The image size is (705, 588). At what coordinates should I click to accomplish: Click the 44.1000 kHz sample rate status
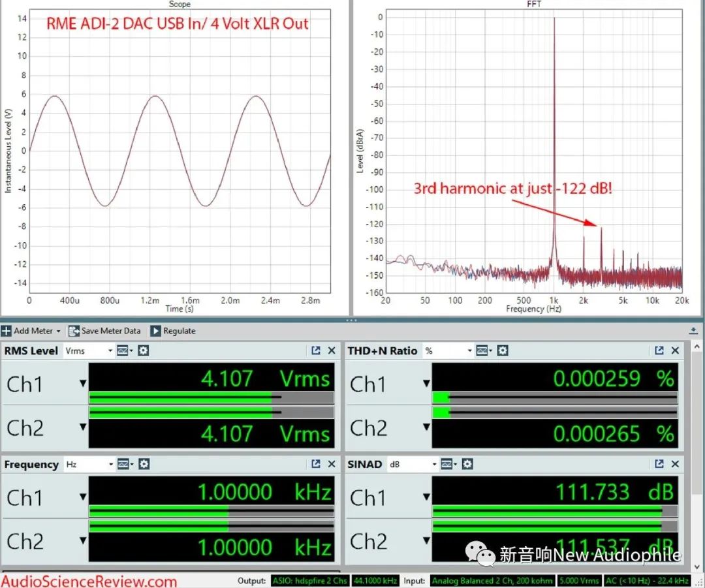[375, 581]
